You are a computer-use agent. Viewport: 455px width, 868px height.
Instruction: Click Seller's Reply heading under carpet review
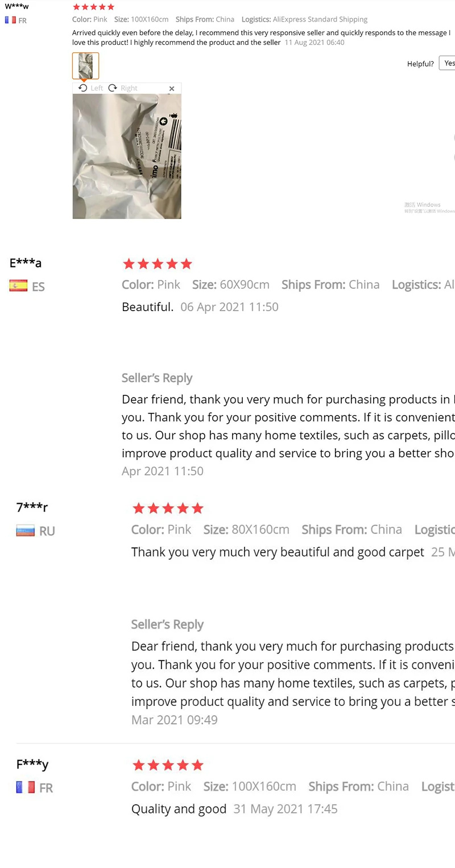click(167, 625)
